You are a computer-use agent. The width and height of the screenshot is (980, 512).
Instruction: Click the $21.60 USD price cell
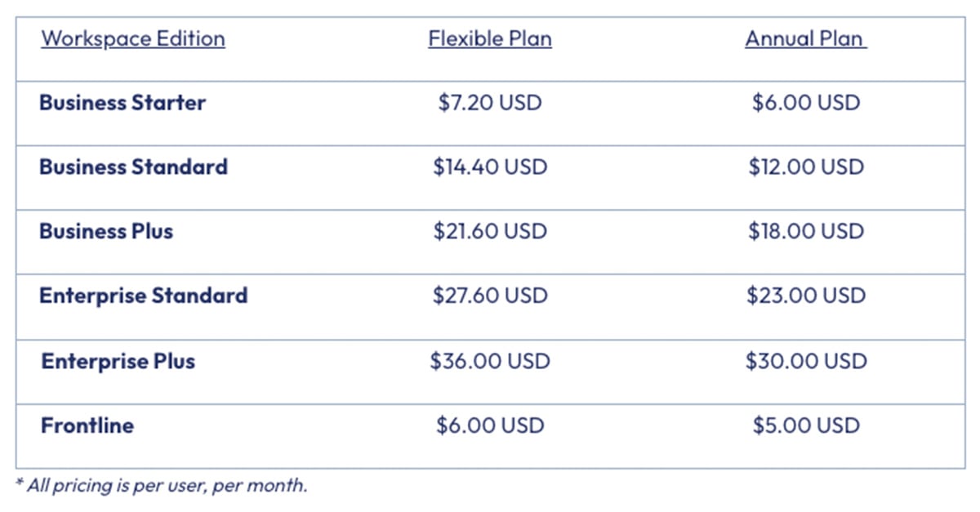pyautogui.click(x=490, y=231)
